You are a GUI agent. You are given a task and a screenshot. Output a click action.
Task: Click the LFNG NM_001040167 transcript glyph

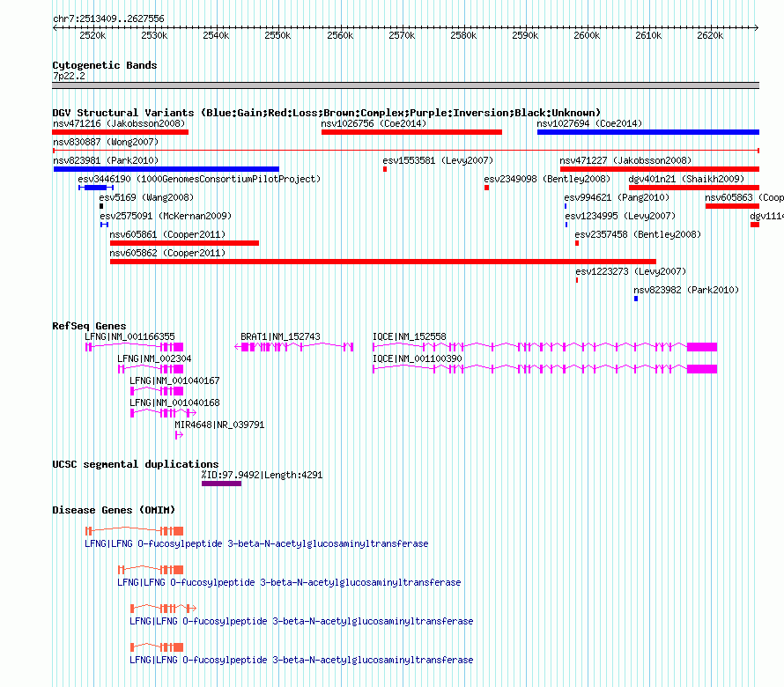[157, 391]
